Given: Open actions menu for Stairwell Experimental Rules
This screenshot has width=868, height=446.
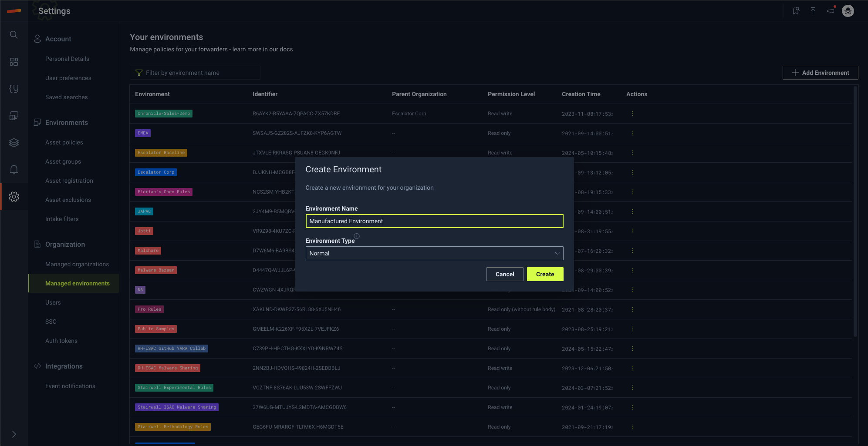Looking at the screenshot, I should 632,388.
